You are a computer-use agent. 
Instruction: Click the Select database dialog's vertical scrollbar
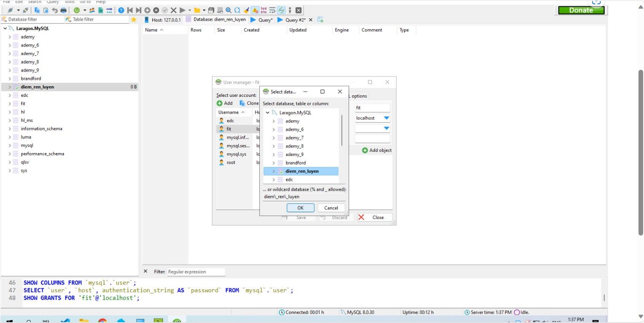pyautogui.click(x=341, y=131)
